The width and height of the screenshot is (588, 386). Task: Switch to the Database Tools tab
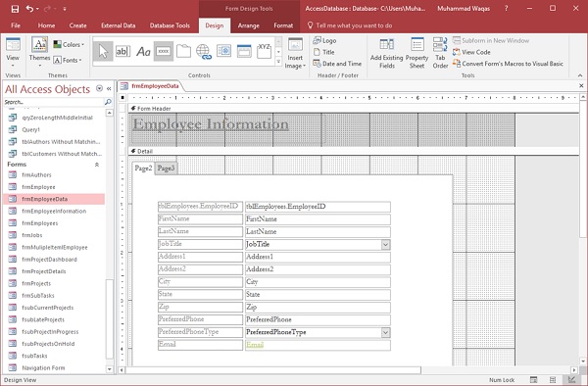tap(170, 25)
